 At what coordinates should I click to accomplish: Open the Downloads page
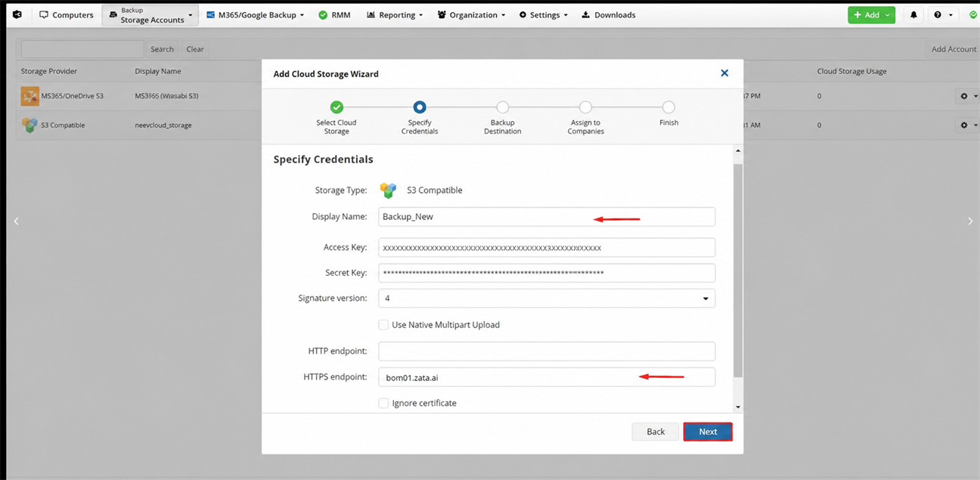point(609,14)
